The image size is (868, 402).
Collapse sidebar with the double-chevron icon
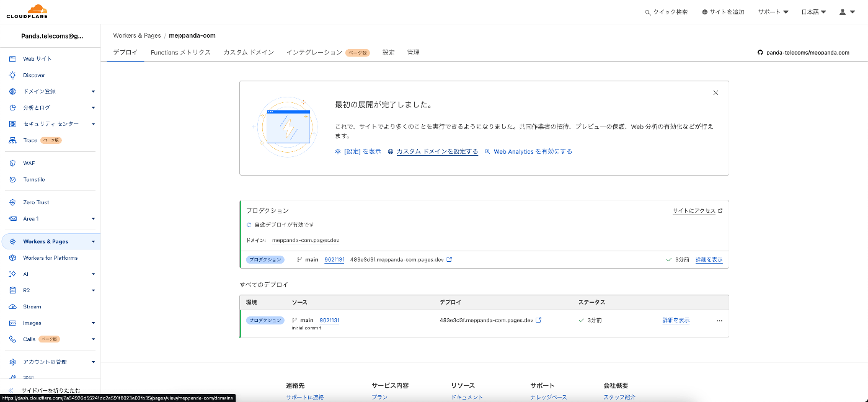point(11,390)
